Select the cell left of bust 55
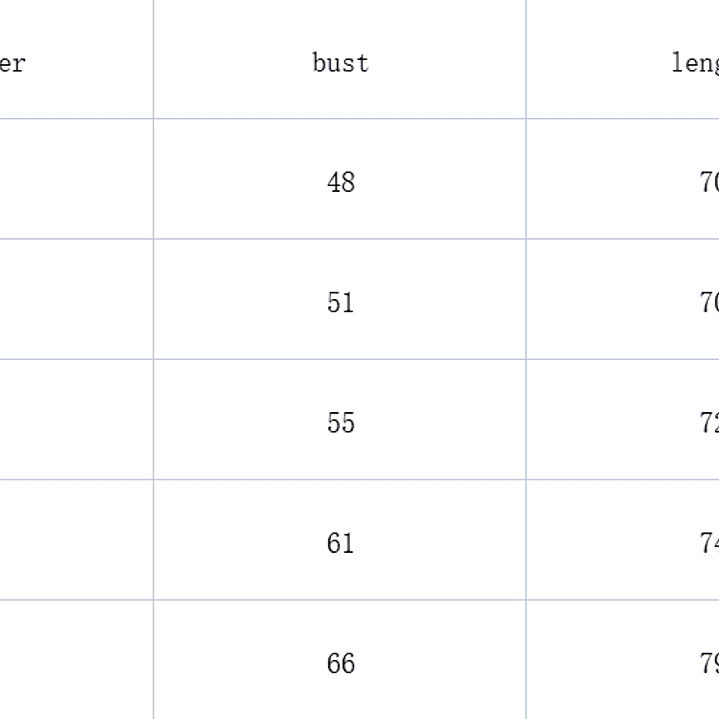This screenshot has height=719, width=719. pos(75,420)
